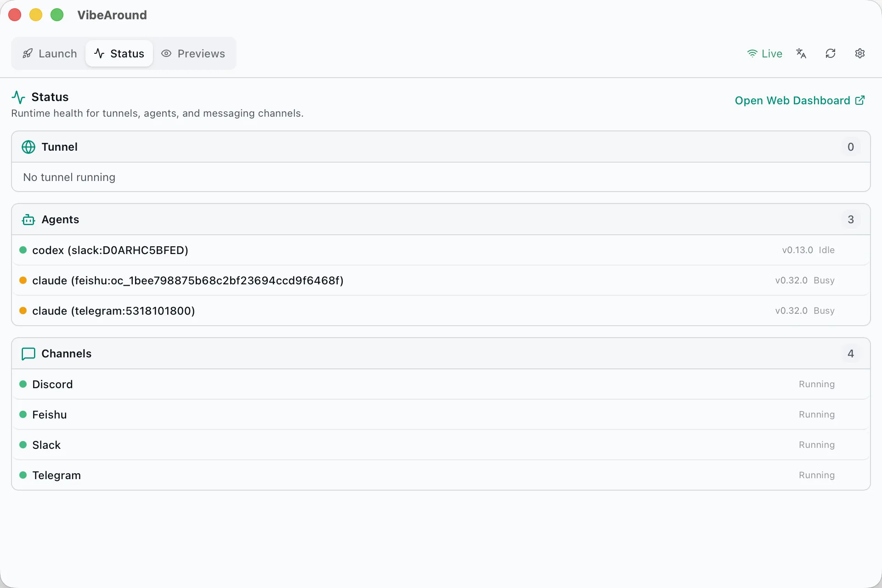
Task: Select the claude (telegram:5318101800) agent row
Action: pos(441,311)
